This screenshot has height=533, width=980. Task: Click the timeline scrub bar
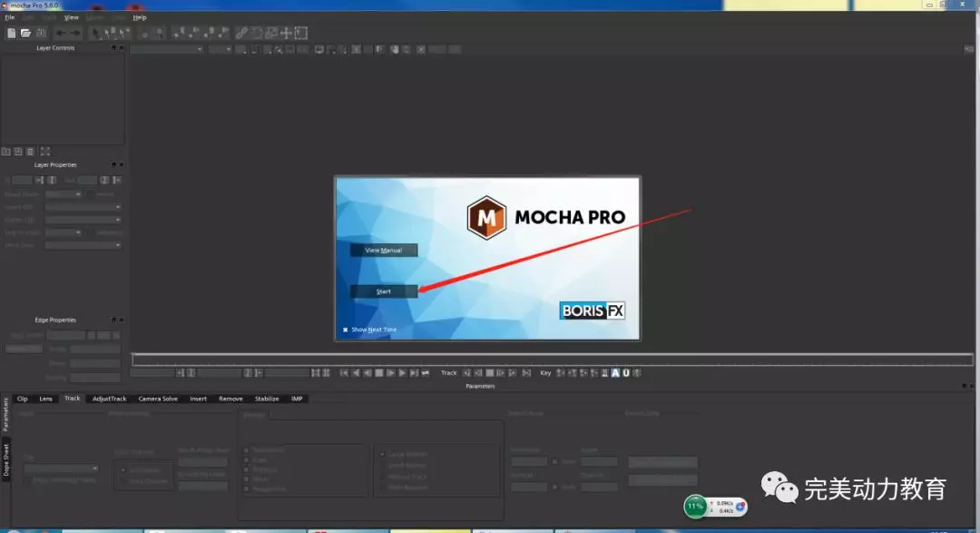[552, 360]
